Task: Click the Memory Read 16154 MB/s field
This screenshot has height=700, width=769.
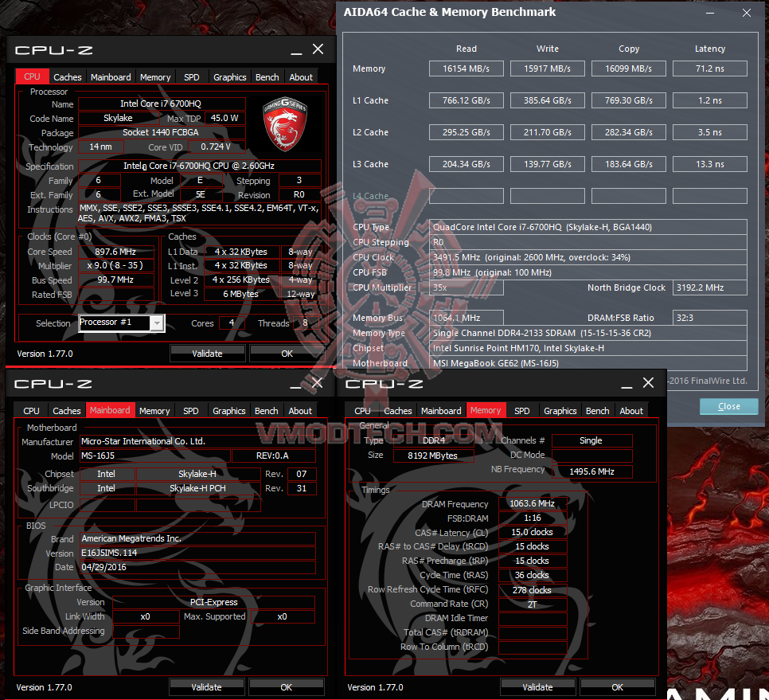Action: [x=466, y=68]
